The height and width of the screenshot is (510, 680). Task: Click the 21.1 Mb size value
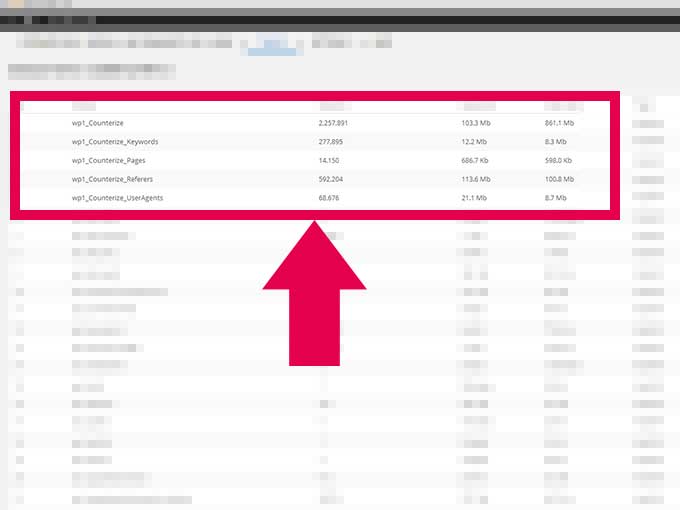click(473, 198)
